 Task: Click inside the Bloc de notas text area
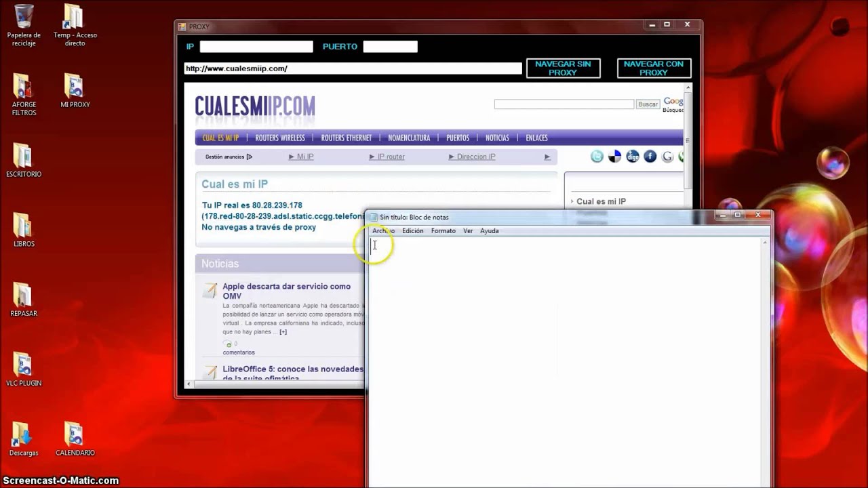point(564,362)
